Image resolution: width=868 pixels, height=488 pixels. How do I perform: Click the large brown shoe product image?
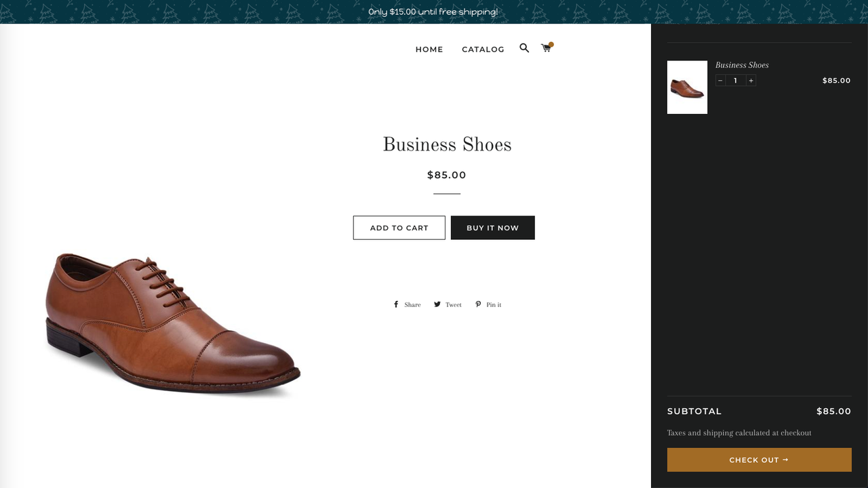click(172, 323)
